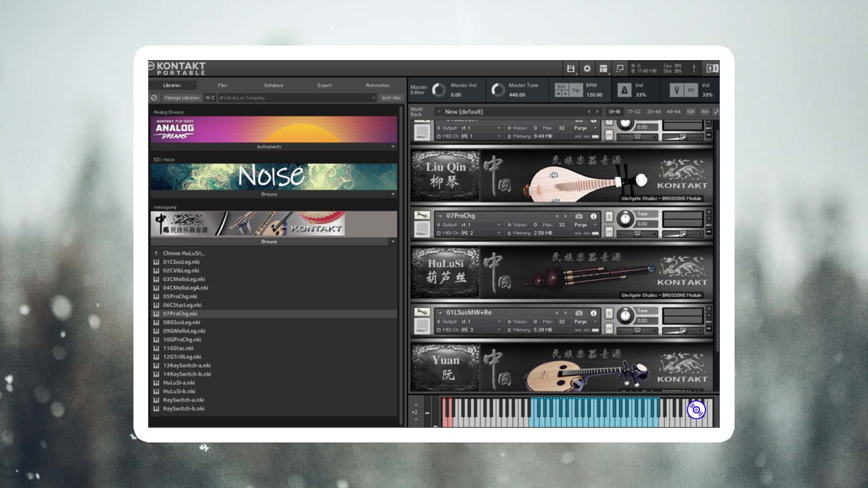
Task: Open the save/load files menu icon
Action: point(571,68)
